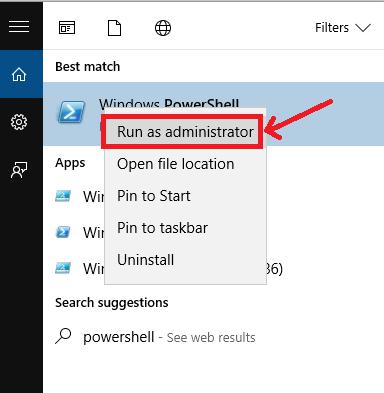Select the Web globe filter icon

pyautogui.click(x=163, y=28)
